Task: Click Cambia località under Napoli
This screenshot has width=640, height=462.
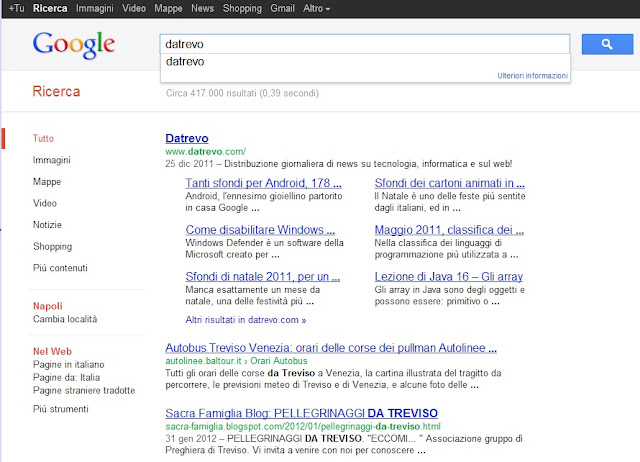Action: tap(65, 319)
